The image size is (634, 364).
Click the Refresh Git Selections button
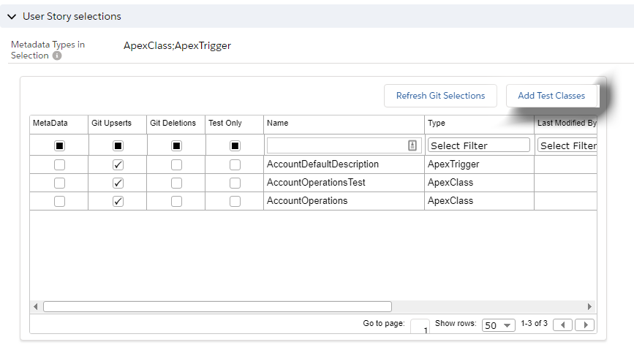[x=440, y=96]
